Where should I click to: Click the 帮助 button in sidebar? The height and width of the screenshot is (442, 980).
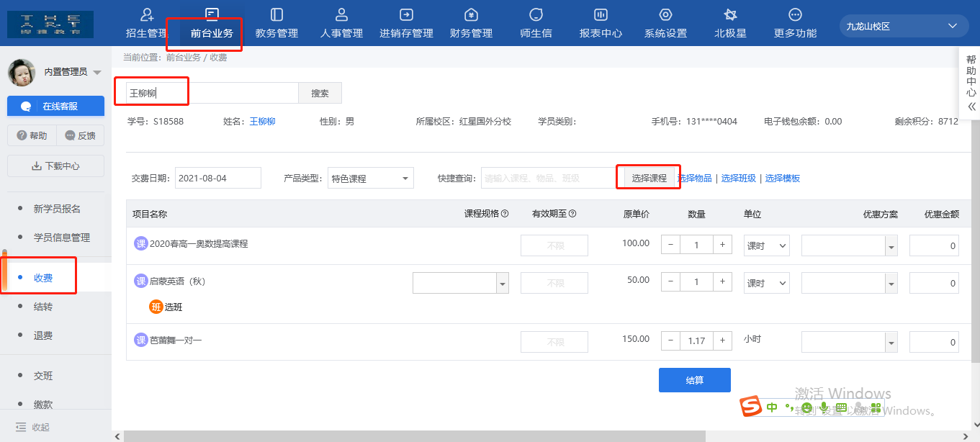pos(31,135)
